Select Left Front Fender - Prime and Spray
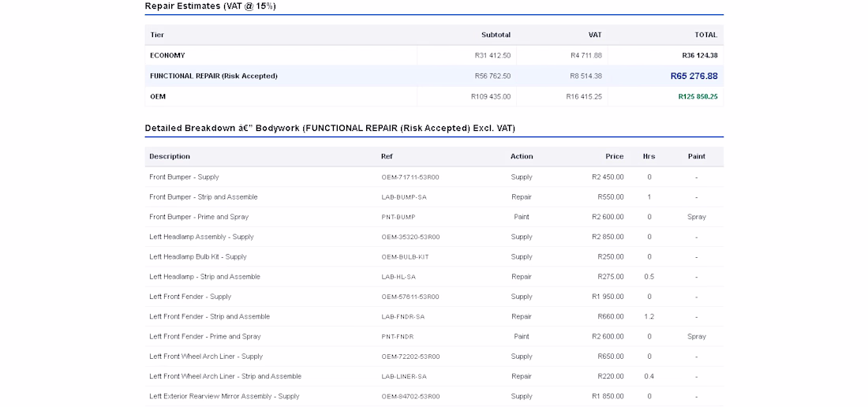Image resolution: width=868 pixels, height=407 pixels. [x=205, y=336]
